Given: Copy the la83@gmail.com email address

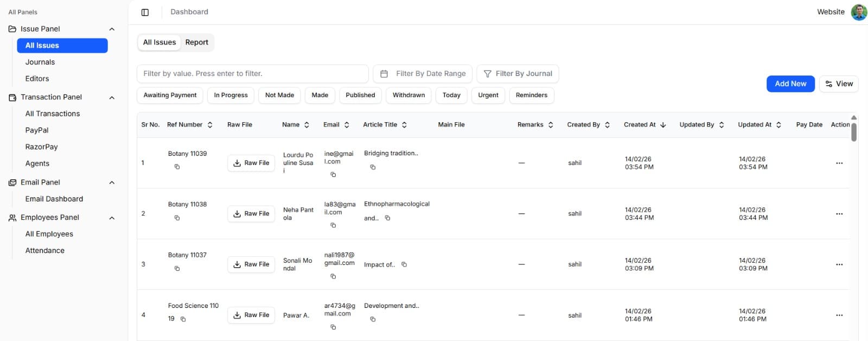Looking at the screenshot, I should click(333, 225).
